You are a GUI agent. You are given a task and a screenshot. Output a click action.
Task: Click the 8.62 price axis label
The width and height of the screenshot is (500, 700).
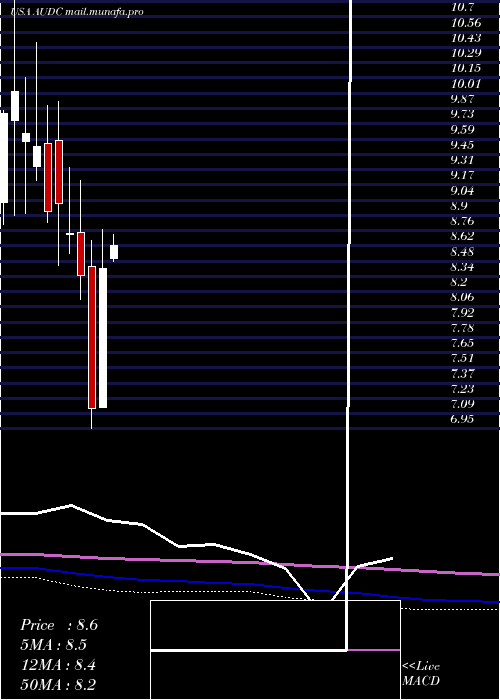point(463,236)
